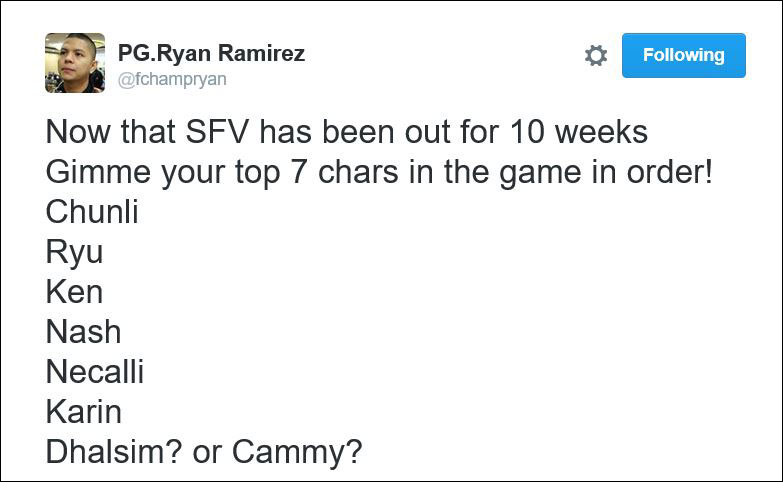Click the word 'Karin' in the tweet
Viewport: 783px width, 482px height.
click(x=84, y=412)
